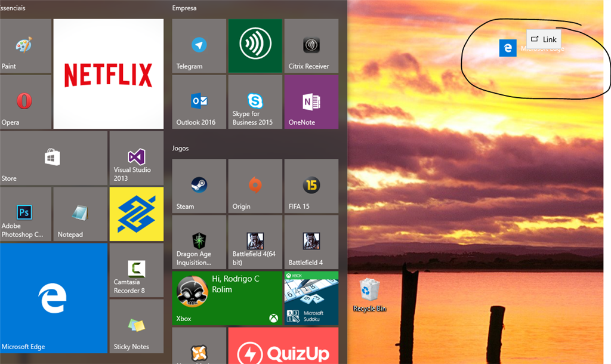Launch the Battlefield 4 tile
This screenshot has height=364, width=611.
pyautogui.click(x=311, y=242)
